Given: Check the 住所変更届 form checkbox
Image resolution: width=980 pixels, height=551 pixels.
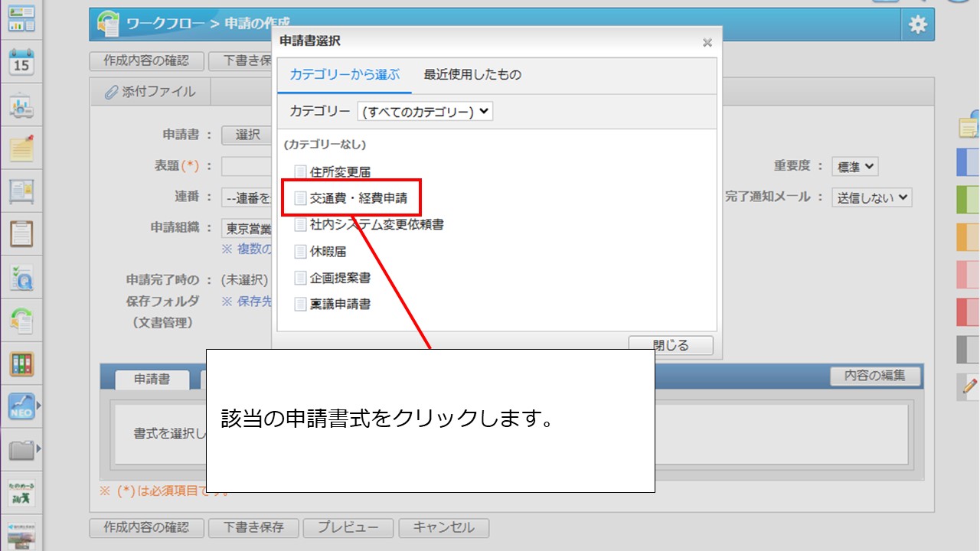Looking at the screenshot, I should point(299,171).
